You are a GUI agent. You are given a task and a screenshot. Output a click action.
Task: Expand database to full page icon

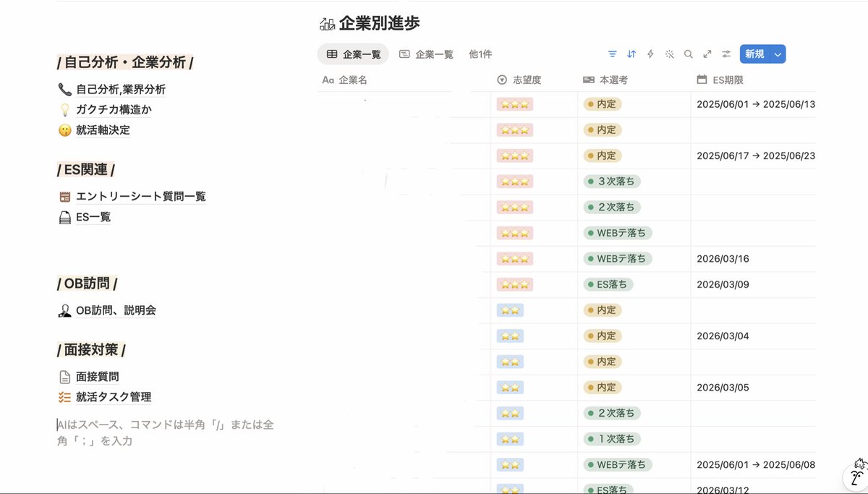[x=707, y=54]
